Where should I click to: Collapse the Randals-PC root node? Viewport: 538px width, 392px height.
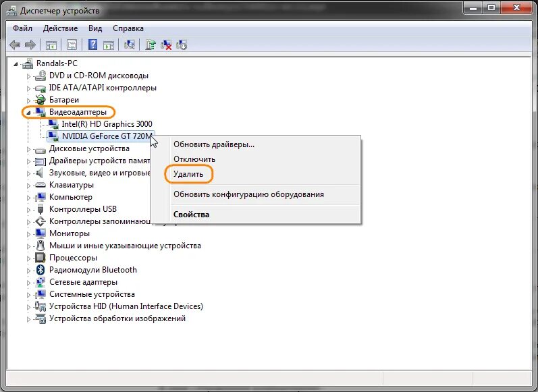pos(16,64)
